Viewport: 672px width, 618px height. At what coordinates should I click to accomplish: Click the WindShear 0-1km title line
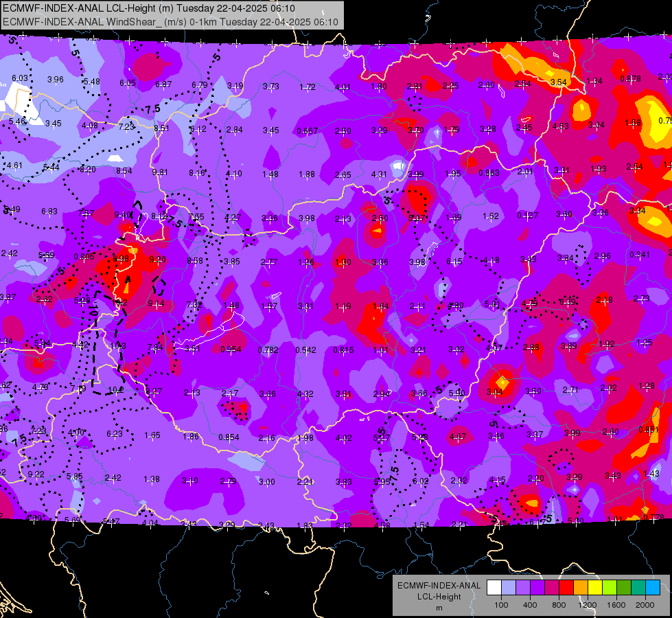click(x=170, y=22)
